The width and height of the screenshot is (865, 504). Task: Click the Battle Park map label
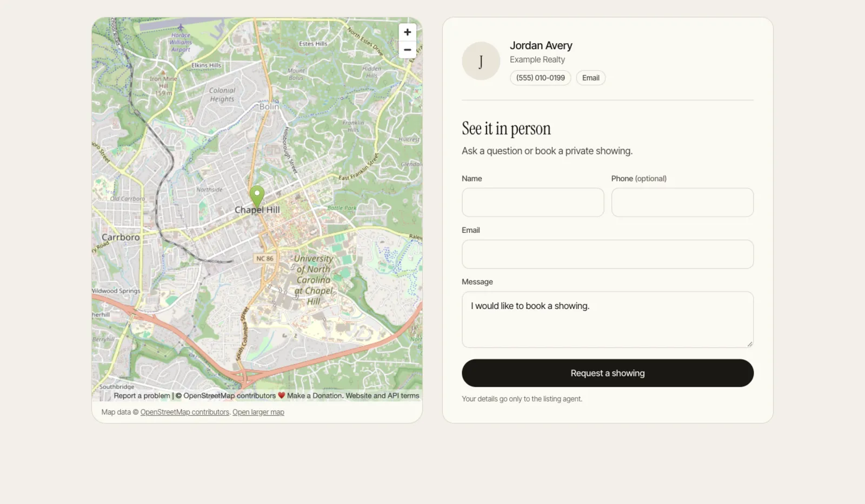tap(342, 208)
